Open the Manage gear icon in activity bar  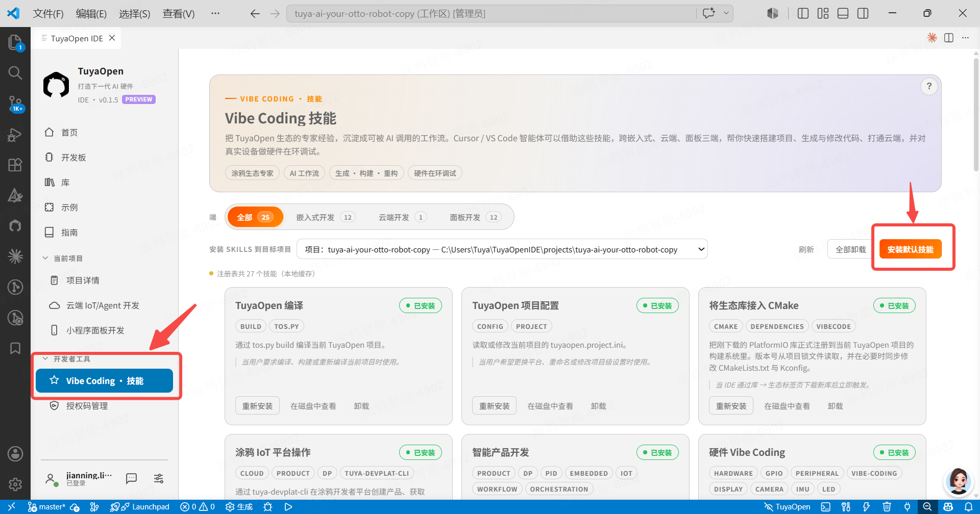(15, 484)
